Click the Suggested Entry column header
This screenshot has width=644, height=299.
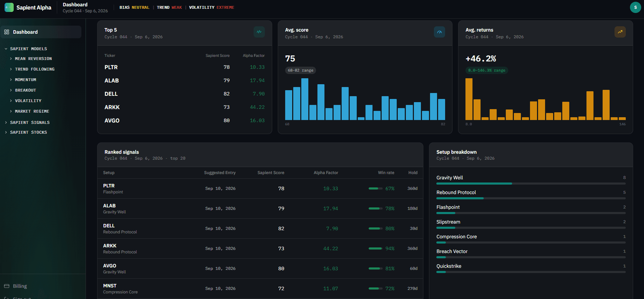click(x=220, y=173)
